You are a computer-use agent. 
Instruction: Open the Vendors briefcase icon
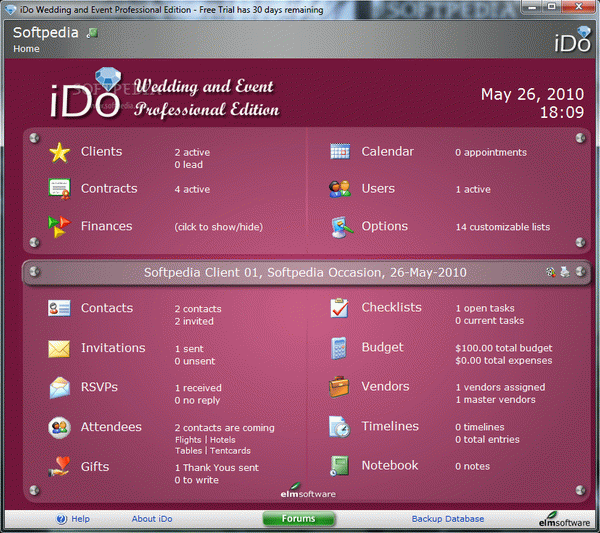(339, 387)
